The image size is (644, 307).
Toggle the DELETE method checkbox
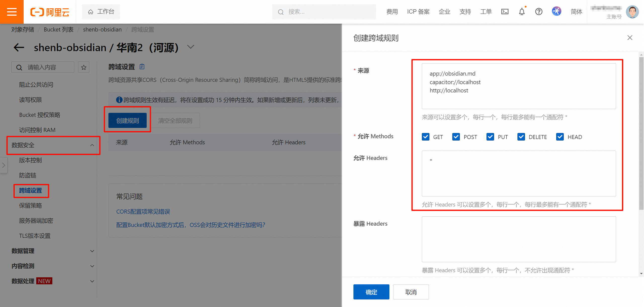point(521,137)
